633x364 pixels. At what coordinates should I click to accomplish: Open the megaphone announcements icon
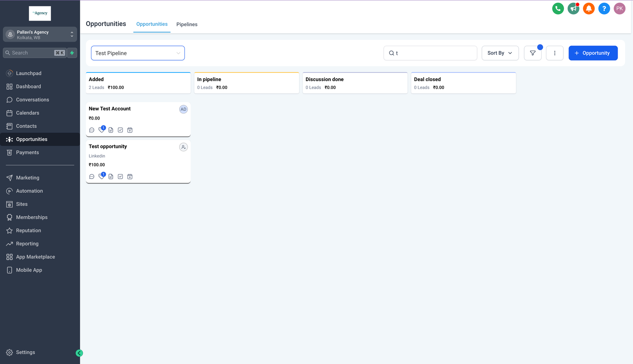(x=573, y=9)
